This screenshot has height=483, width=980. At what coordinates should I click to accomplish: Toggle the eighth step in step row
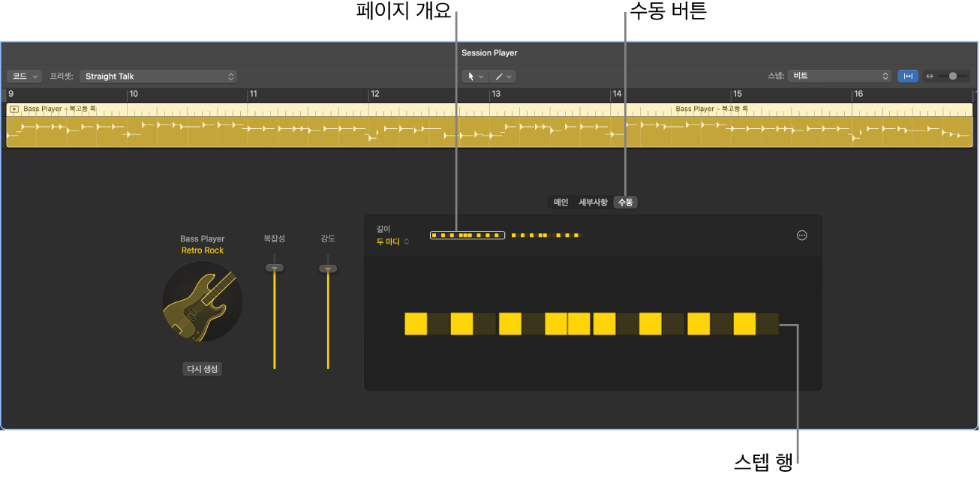[579, 324]
